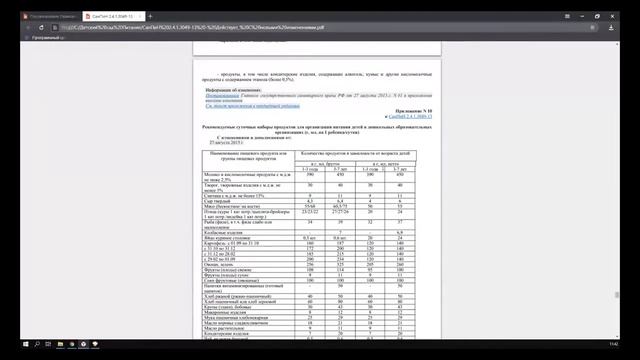Viewport: 640px width, 360px height.
Task: Open the Windows Start menu
Action: 26,344
